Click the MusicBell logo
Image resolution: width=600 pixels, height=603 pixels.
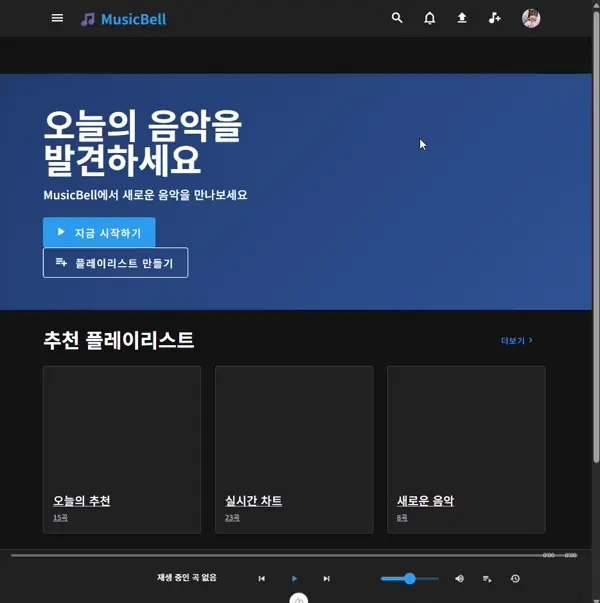pyautogui.click(x=124, y=19)
